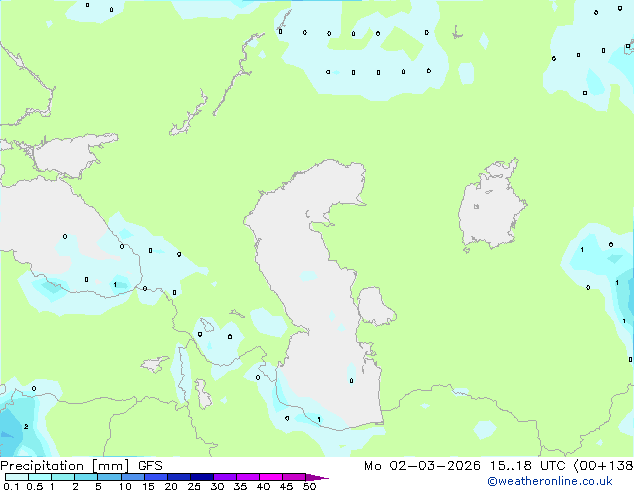Select the palest 0.1–0.5 mm legend swatch
Screen dimensions: 634x490
17,477
